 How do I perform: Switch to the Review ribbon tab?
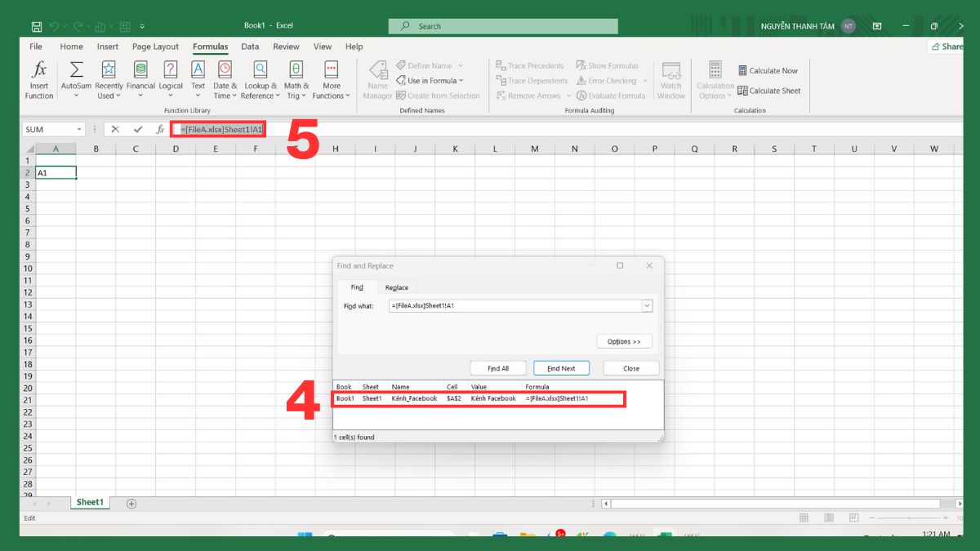pos(286,47)
